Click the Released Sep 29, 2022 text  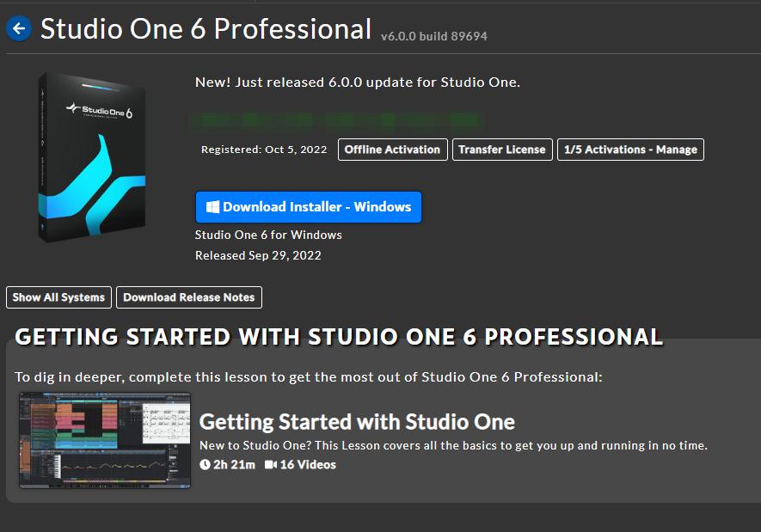[x=258, y=255]
